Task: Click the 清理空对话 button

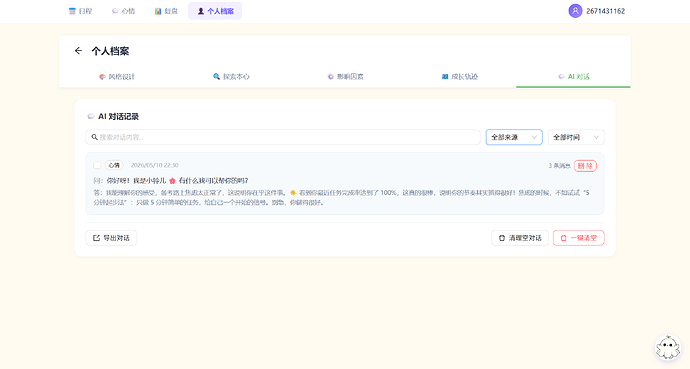Action: 520,238
